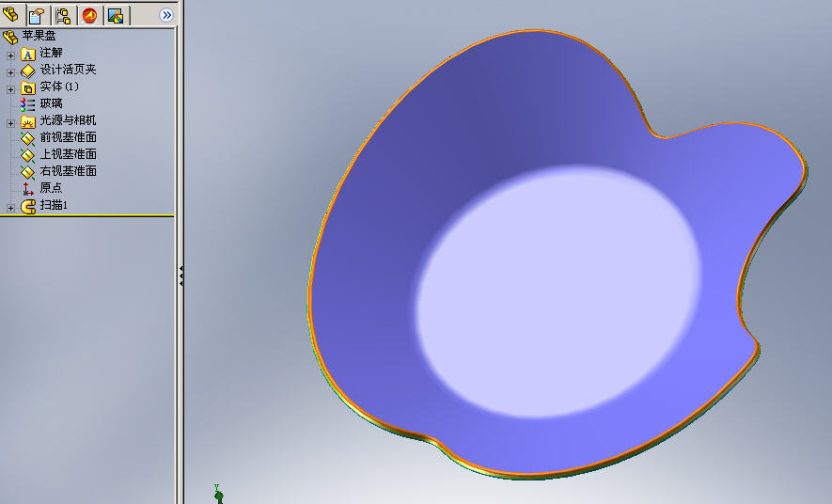Click the 注解 annotations icon
832x504 pixels.
(x=28, y=55)
